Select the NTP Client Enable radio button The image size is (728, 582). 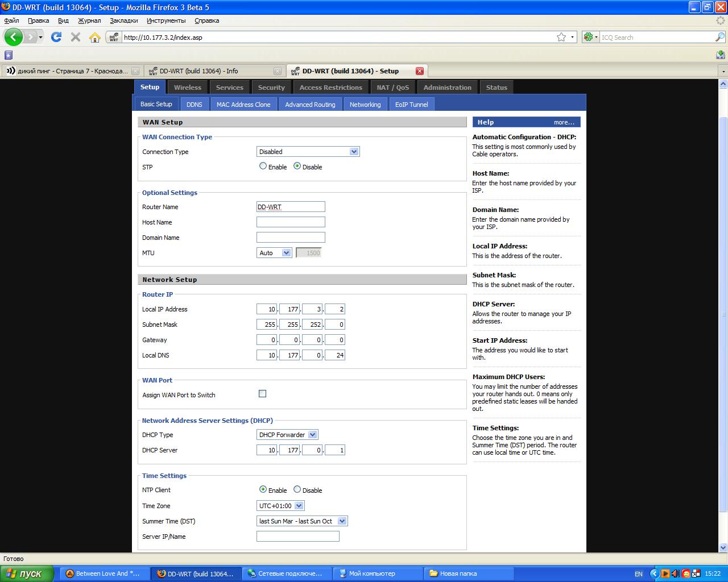coord(263,489)
